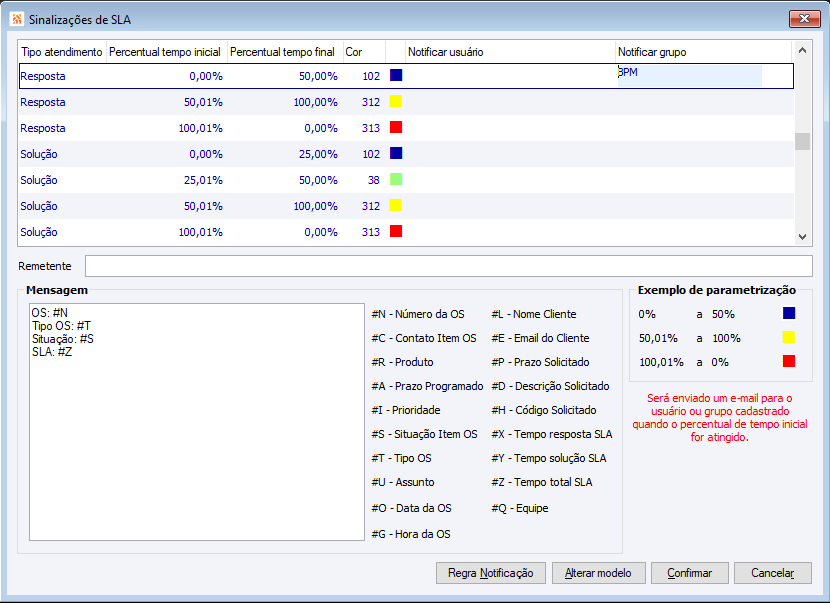Click the Notificar grupo column header
Screen dimensions: 830x603
(x=704, y=52)
